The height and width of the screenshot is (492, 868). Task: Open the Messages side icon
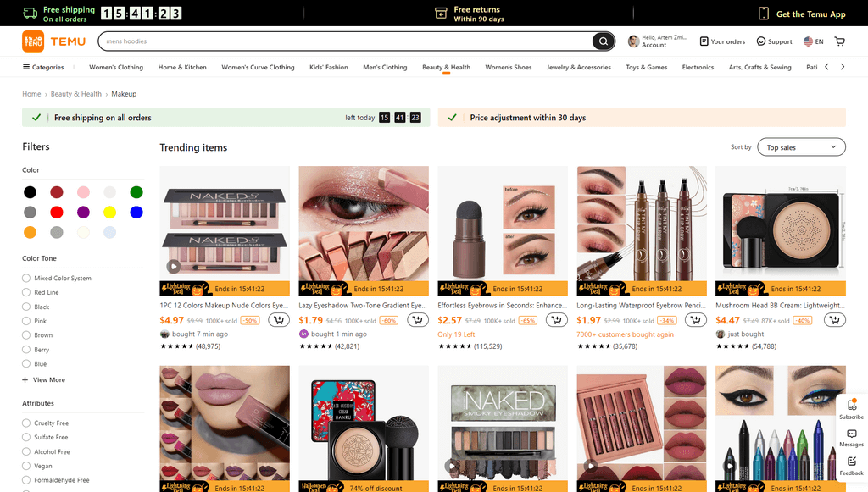coord(851,438)
